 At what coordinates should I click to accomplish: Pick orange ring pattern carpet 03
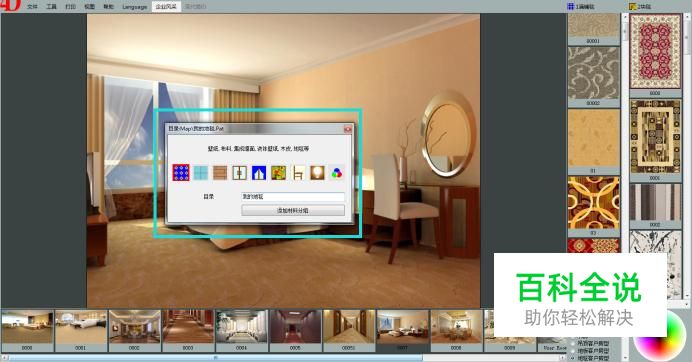pyautogui.click(x=594, y=206)
